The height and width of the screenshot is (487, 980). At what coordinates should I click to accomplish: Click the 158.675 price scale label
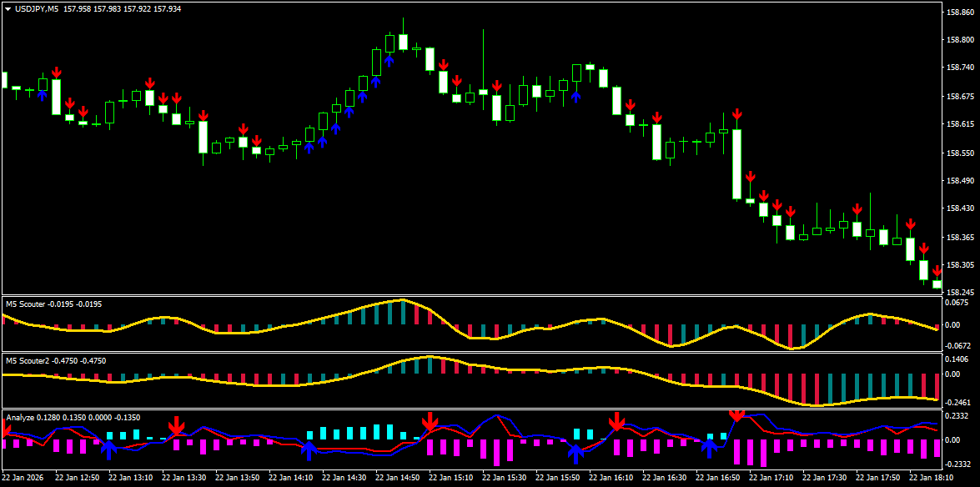pos(962,96)
